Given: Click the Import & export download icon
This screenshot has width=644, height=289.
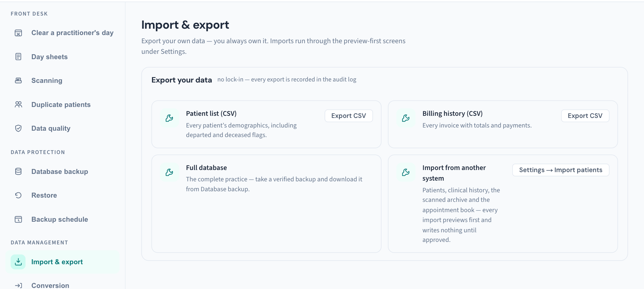Looking at the screenshot, I should coord(18,262).
